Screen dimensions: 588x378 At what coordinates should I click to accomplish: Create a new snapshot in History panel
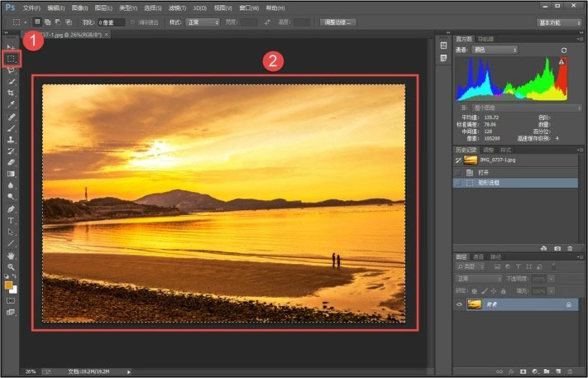557,248
